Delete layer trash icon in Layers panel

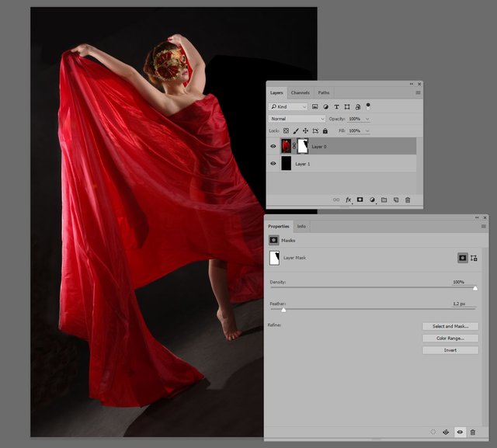click(408, 200)
